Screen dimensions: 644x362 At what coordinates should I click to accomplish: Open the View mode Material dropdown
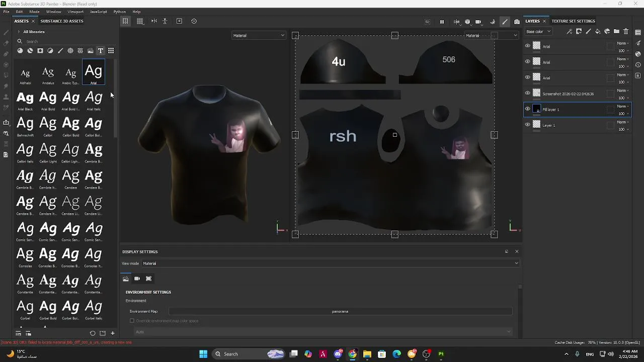click(x=330, y=263)
